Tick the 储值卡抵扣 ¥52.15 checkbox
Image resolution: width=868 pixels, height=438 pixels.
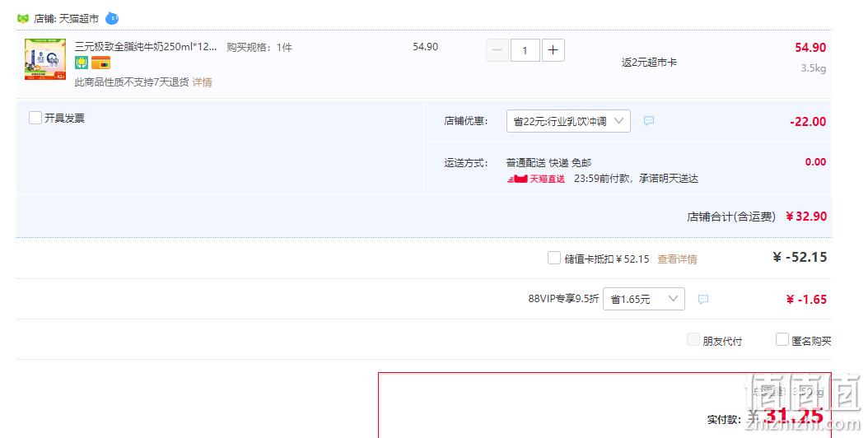553,258
